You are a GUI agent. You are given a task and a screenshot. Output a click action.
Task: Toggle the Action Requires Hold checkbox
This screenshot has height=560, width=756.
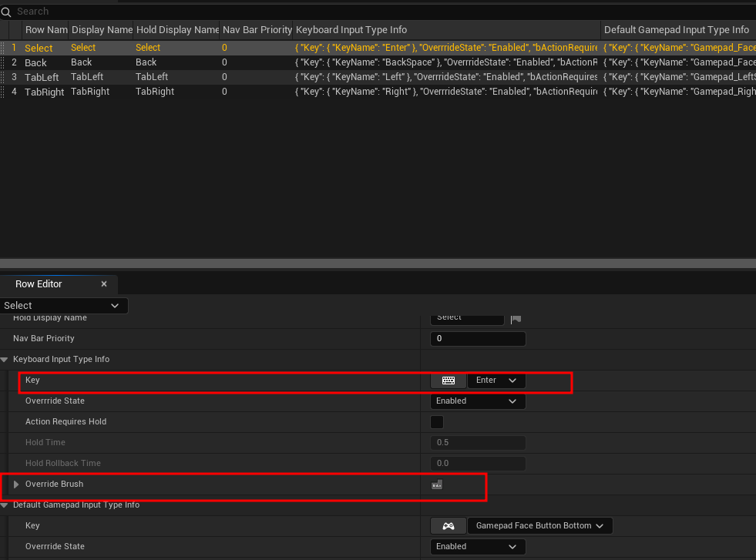pyautogui.click(x=437, y=422)
